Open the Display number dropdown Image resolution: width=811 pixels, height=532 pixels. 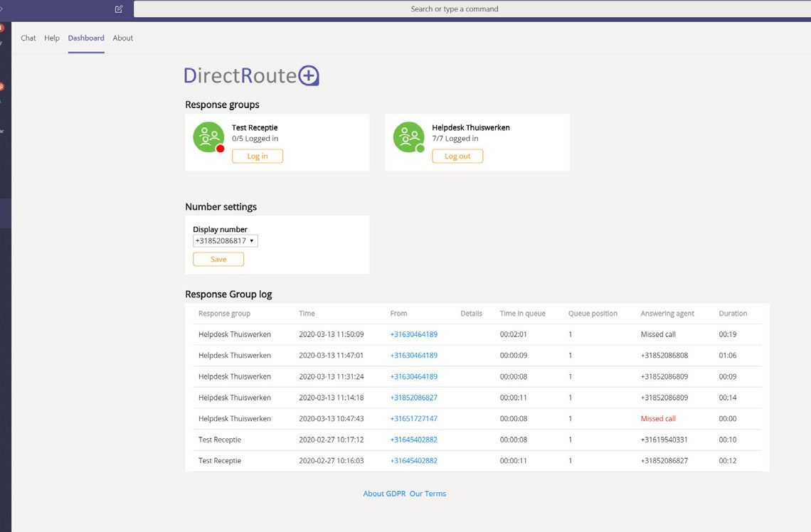pyautogui.click(x=226, y=241)
